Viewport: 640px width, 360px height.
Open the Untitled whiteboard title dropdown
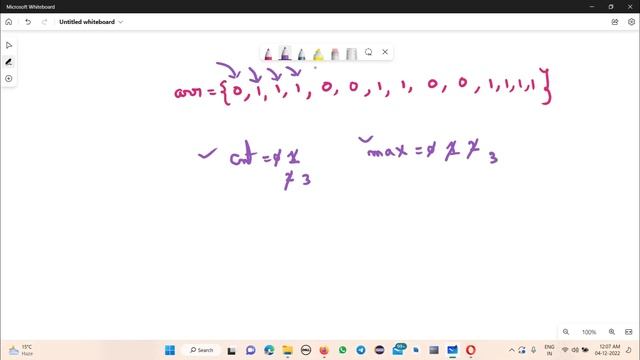(x=91, y=22)
